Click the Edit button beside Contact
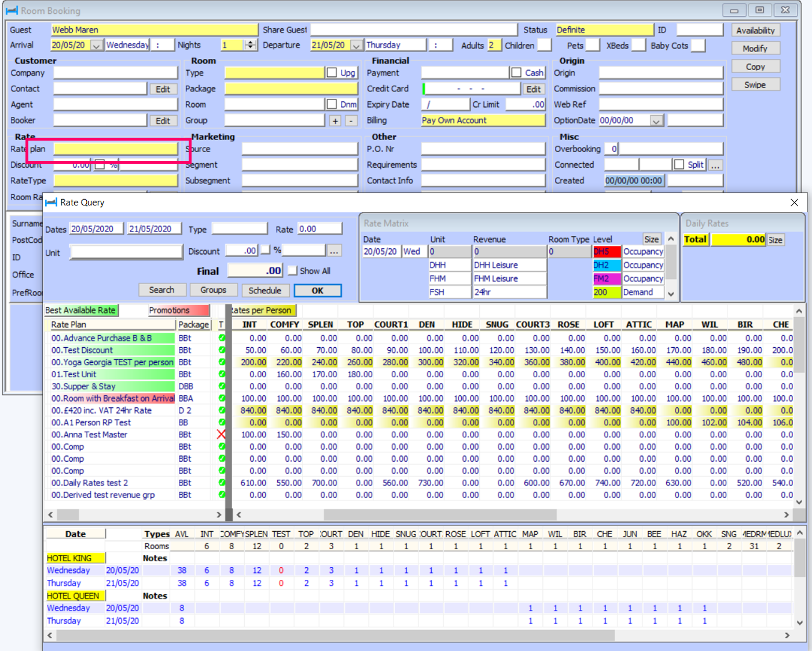This screenshot has width=812, height=651. point(163,89)
